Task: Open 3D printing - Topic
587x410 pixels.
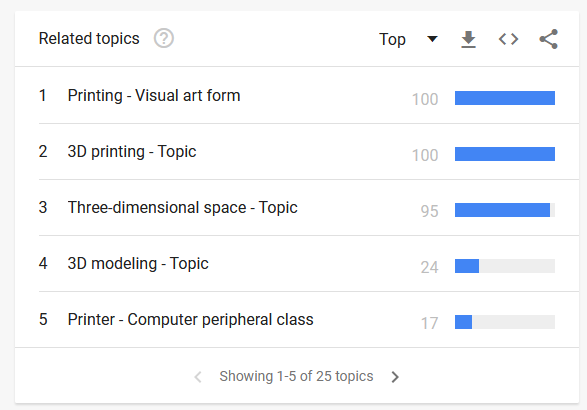Action: [x=132, y=152]
